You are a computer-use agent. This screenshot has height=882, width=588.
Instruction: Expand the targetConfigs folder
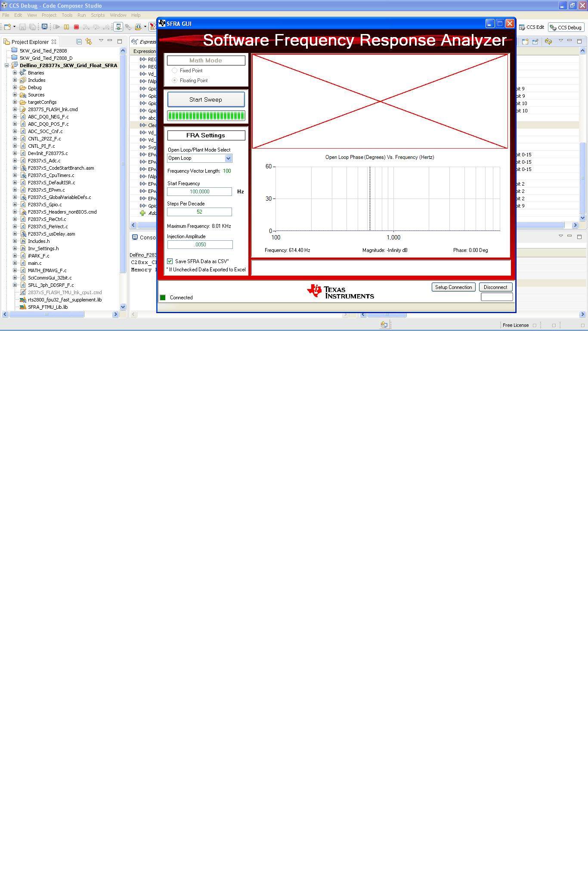pyautogui.click(x=15, y=102)
